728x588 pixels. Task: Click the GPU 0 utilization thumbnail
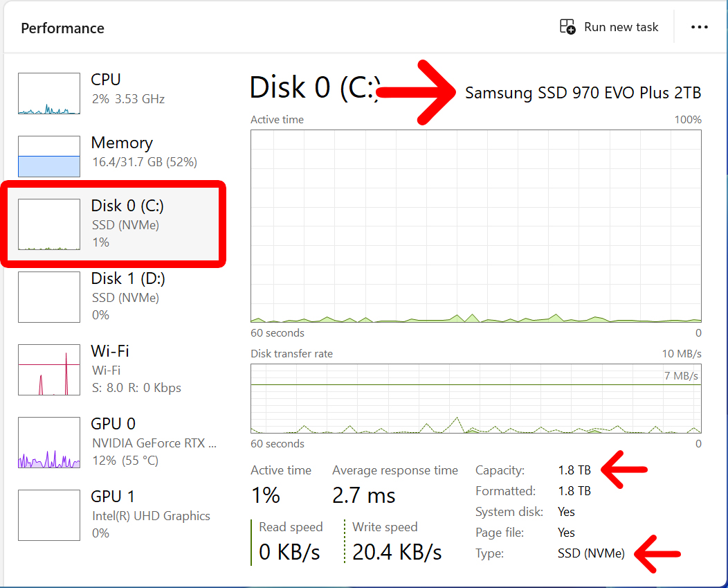pos(48,442)
